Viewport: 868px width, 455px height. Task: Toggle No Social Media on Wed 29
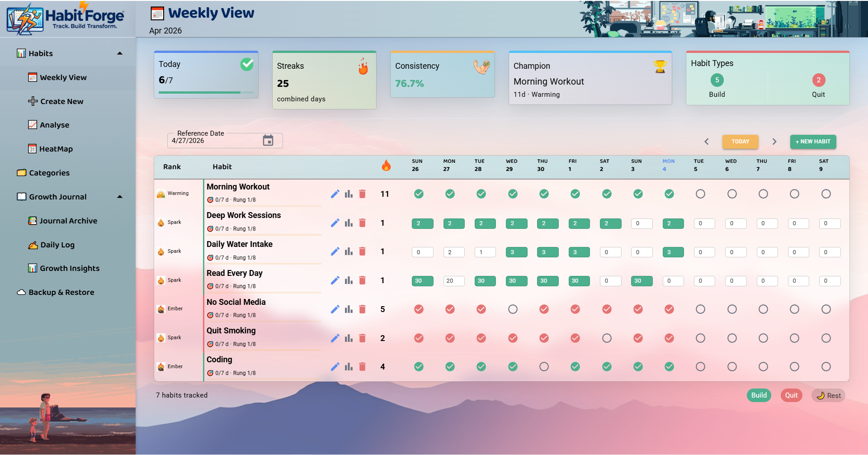[513, 309]
